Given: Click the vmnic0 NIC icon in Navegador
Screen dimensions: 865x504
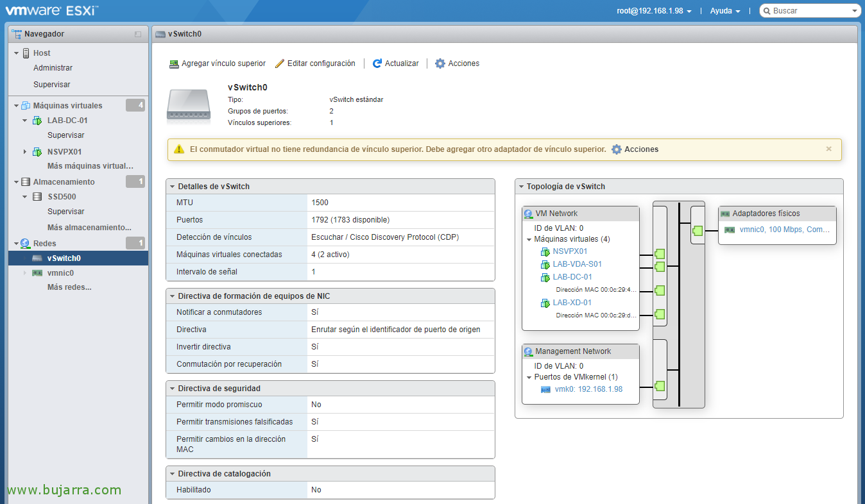Looking at the screenshot, I should tap(37, 273).
